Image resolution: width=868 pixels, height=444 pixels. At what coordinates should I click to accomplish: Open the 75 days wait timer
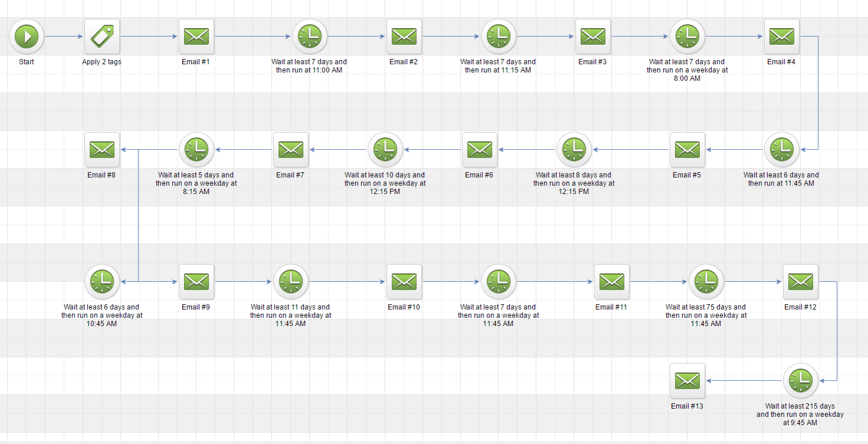[x=706, y=282]
